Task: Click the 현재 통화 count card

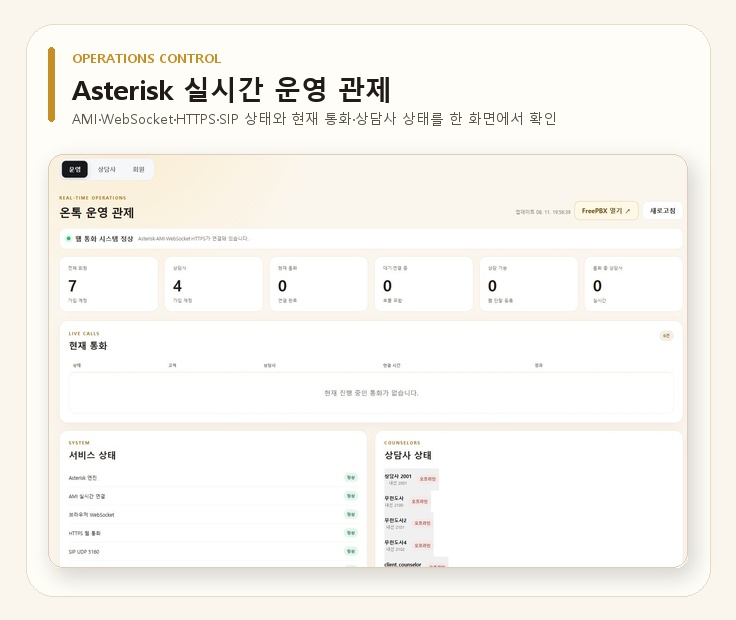Action: point(319,284)
